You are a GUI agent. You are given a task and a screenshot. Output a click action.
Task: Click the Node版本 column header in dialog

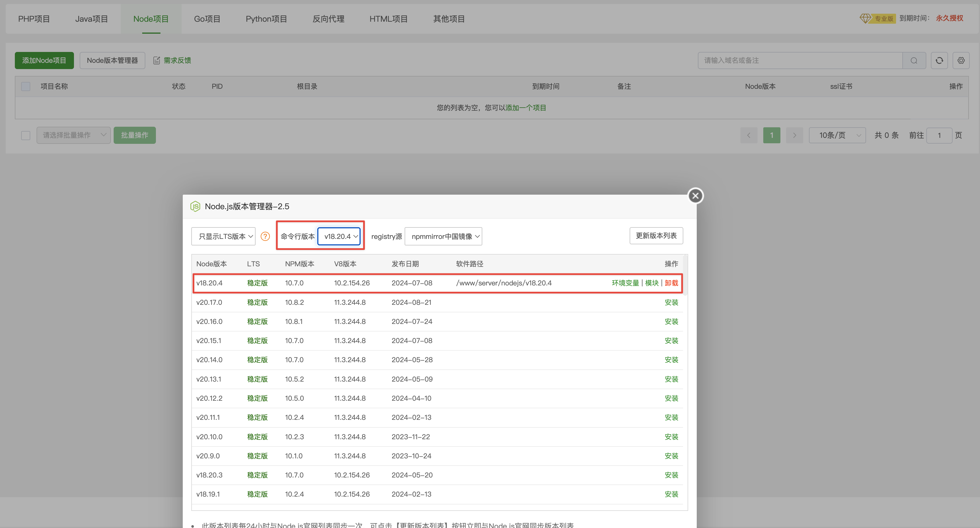[x=212, y=264]
